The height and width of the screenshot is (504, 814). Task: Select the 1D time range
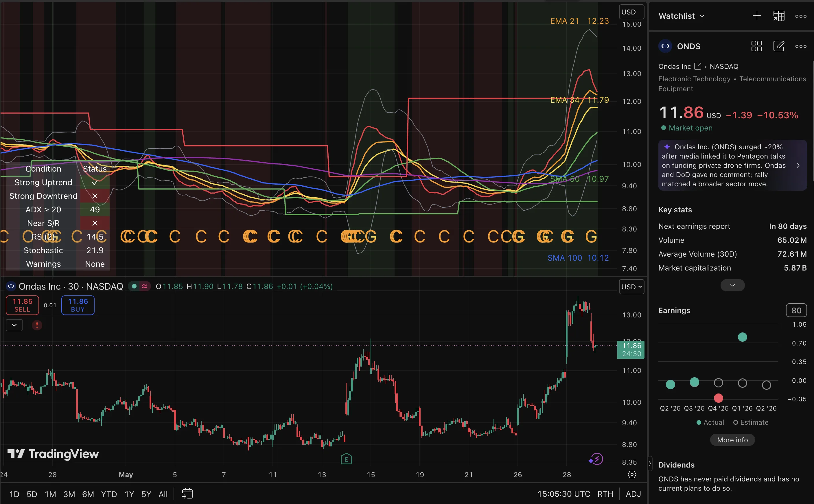coord(14,494)
